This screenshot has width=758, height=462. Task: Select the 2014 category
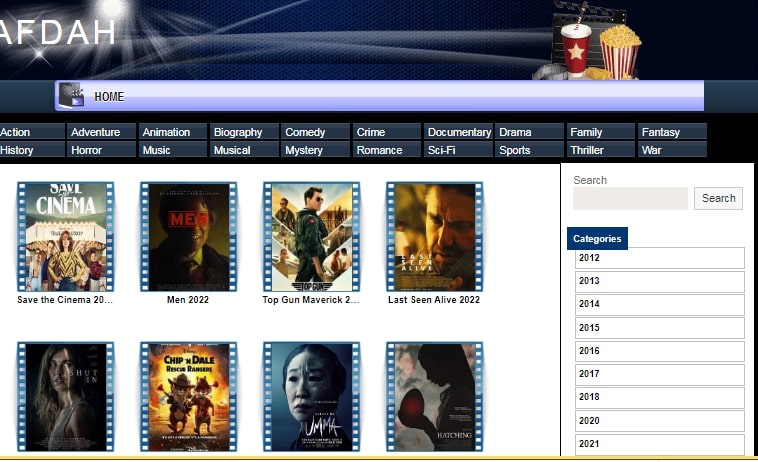pos(660,304)
